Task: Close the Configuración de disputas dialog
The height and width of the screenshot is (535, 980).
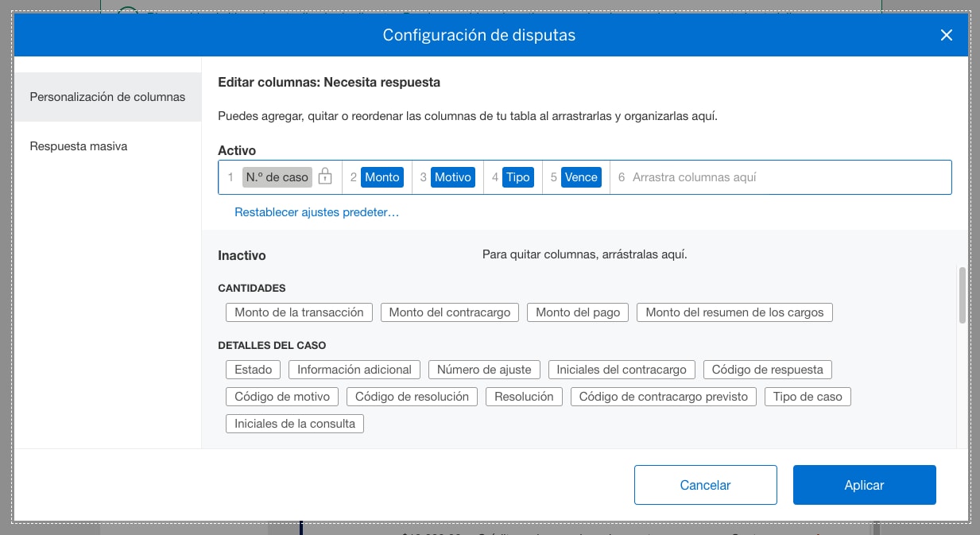Action: click(x=946, y=35)
